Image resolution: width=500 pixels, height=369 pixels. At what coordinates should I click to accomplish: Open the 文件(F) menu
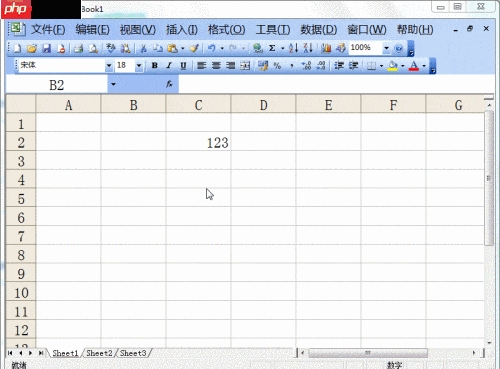(x=48, y=30)
